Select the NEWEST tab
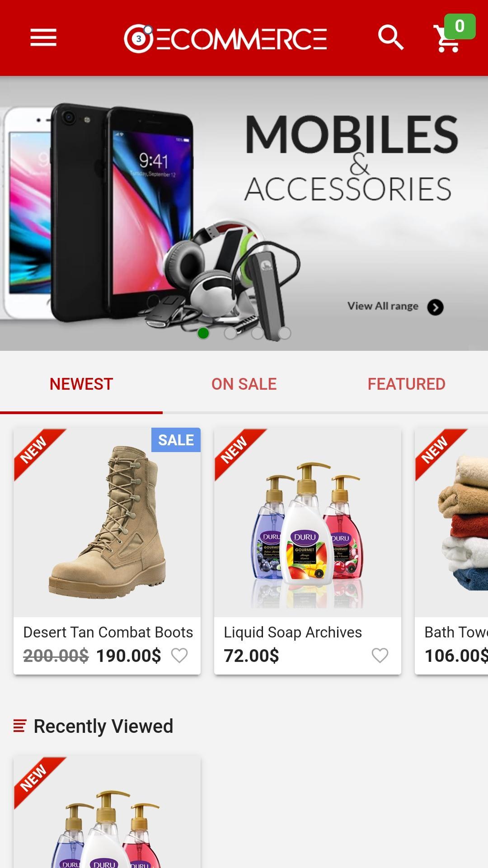 [81, 384]
